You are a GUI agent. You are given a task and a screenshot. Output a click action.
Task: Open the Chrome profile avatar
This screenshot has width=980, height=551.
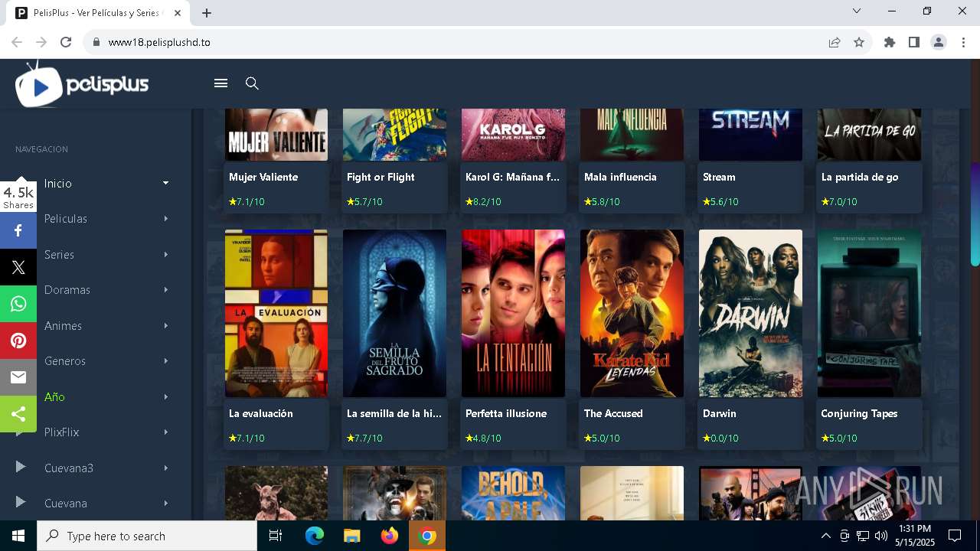pyautogui.click(x=939, y=42)
